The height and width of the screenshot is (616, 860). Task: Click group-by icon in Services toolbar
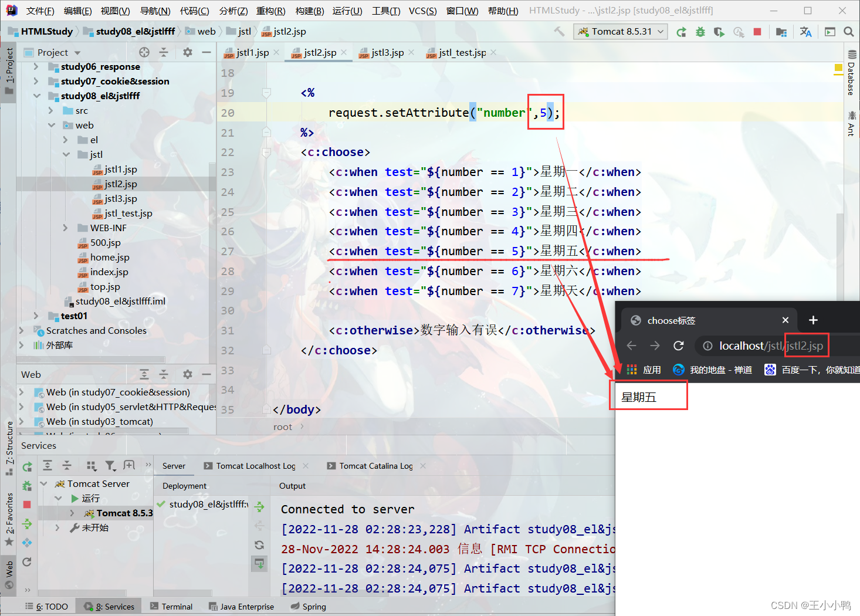(x=91, y=466)
